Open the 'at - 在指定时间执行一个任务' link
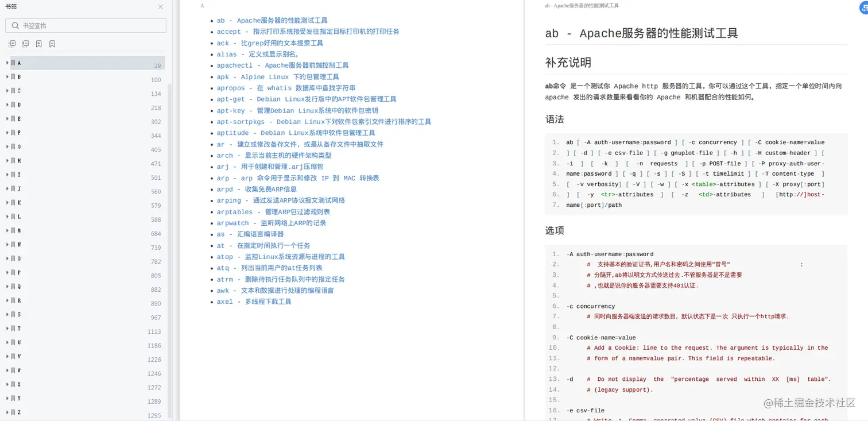868x421 pixels. [x=263, y=245]
